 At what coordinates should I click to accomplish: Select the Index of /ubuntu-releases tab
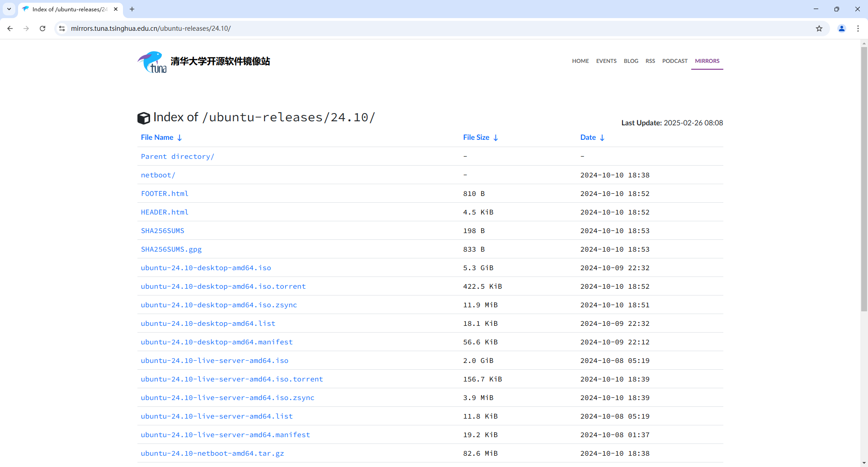tap(70, 9)
